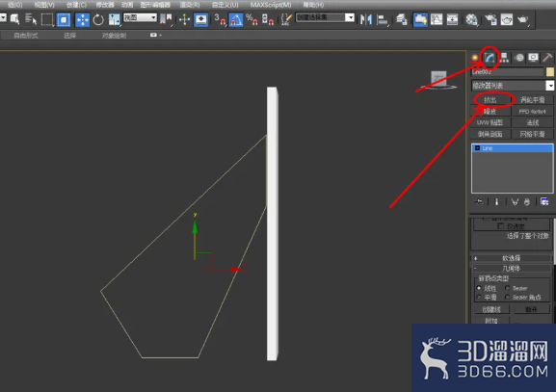Click the Mirror tool

365,19
